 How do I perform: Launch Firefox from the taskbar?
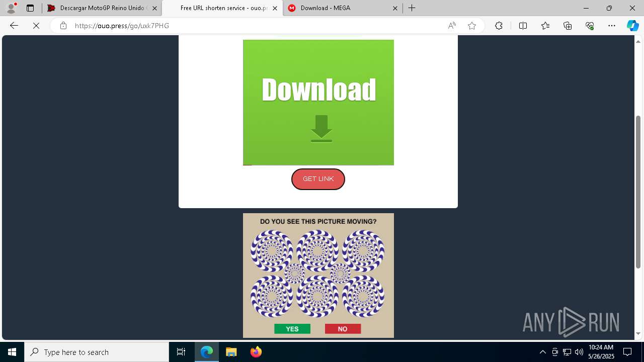256,352
